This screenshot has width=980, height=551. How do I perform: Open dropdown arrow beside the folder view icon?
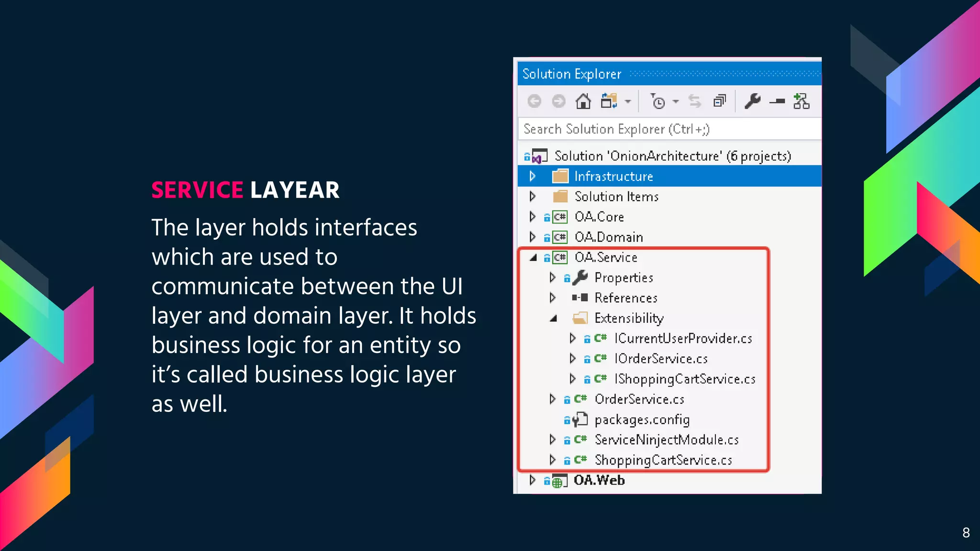pos(628,101)
